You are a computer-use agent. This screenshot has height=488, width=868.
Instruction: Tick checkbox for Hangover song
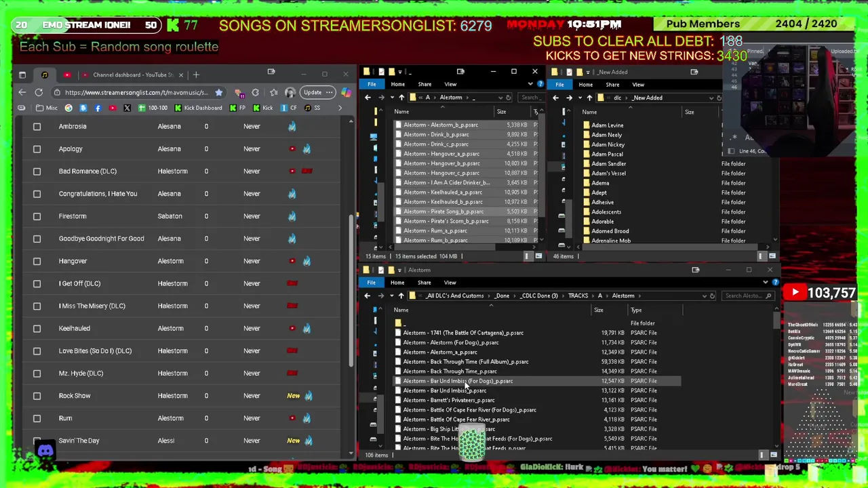(37, 261)
